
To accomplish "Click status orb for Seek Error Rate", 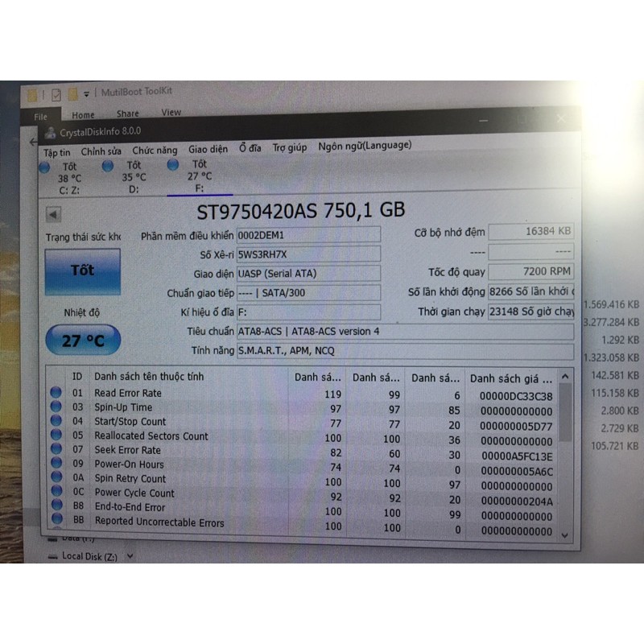I will coord(56,448).
